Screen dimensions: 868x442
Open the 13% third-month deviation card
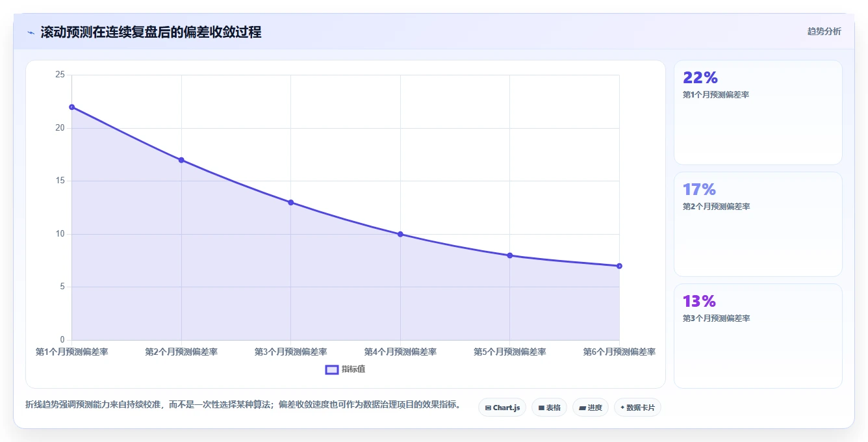coord(758,336)
